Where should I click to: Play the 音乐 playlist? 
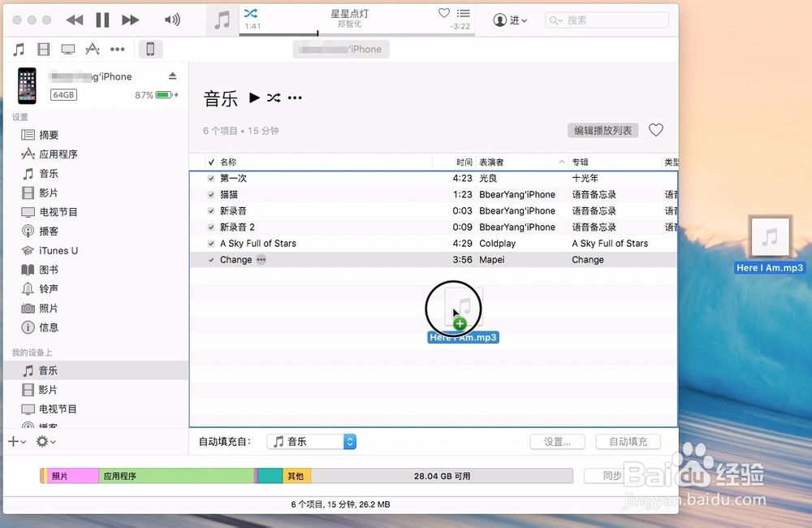point(254,97)
